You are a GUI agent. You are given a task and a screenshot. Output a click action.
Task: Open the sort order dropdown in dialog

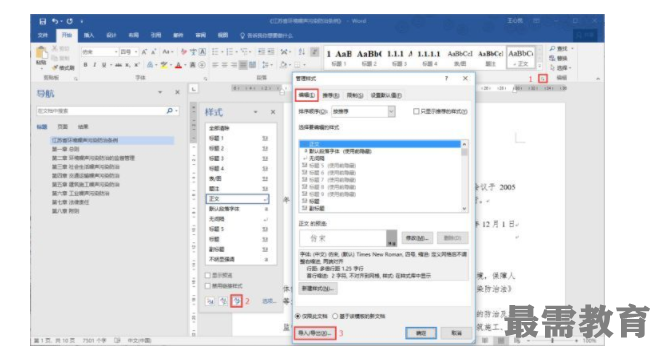[391, 111]
